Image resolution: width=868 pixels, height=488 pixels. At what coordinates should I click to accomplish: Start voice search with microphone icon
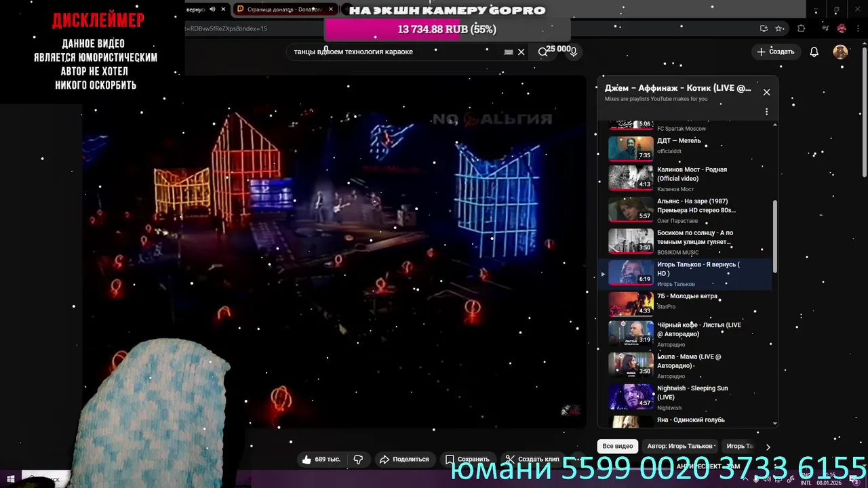(574, 52)
